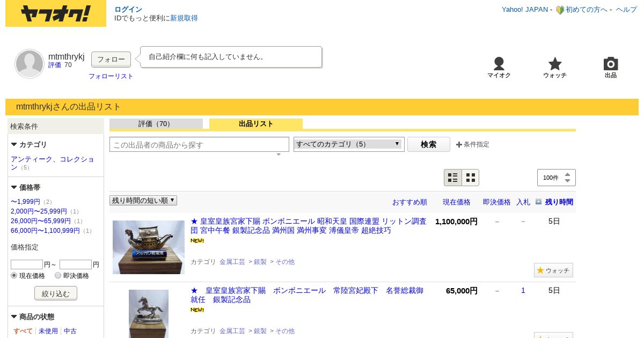644x338 pixels.
Task: Sort by 現在価格 column
Action: (457, 202)
